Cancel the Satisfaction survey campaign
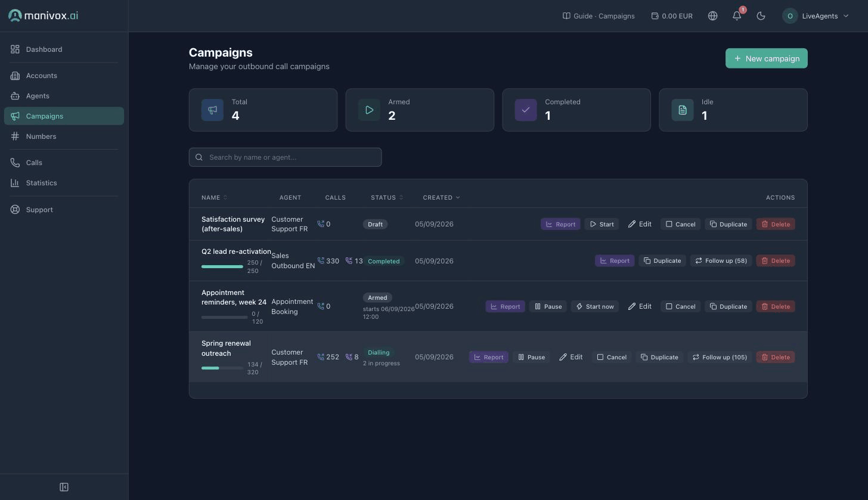This screenshot has height=500, width=868. pos(680,224)
